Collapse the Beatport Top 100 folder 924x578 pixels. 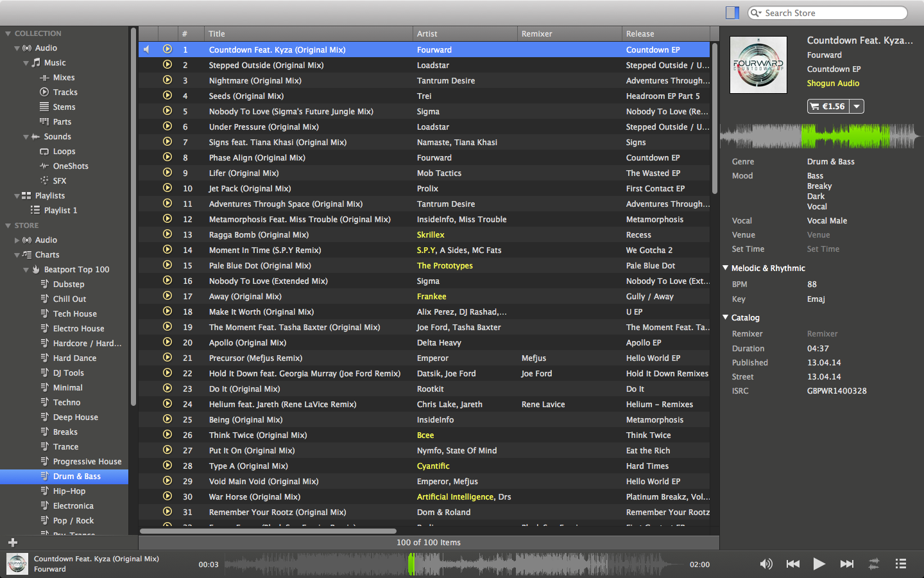(x=26, y=270)
